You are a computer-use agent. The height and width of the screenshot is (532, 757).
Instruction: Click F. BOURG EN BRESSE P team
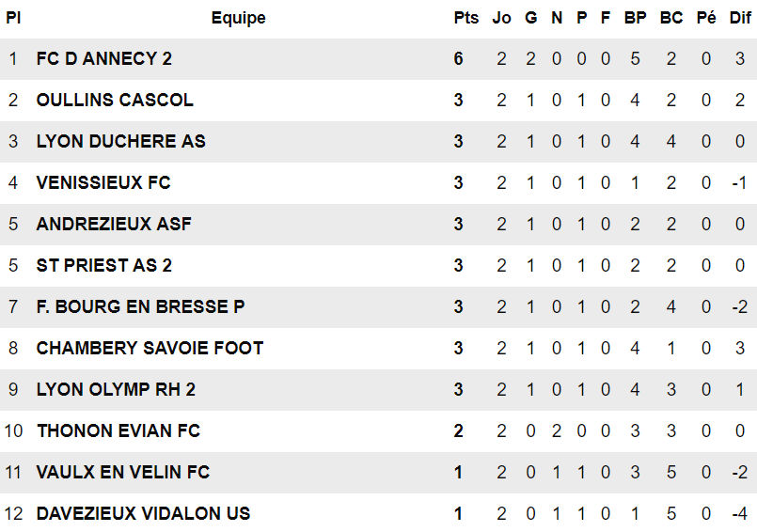point(140,306)
